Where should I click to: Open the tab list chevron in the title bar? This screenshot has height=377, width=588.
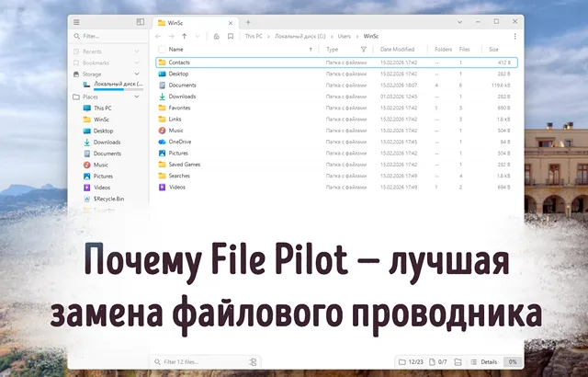[x=459, y=22]
